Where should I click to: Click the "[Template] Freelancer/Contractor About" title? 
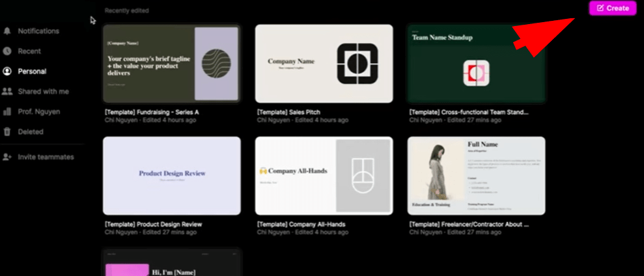[x=469, y=224]
